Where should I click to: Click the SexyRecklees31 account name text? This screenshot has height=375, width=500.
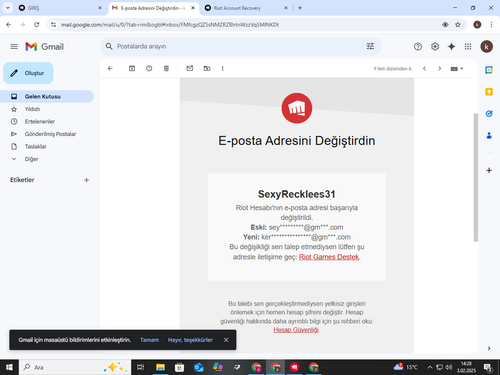297,194
